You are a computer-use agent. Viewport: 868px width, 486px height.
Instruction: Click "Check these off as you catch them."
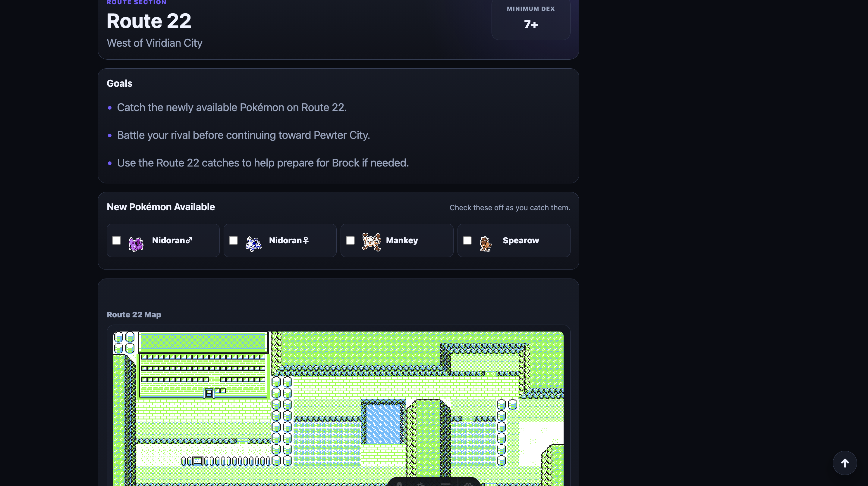coord(510,208)
